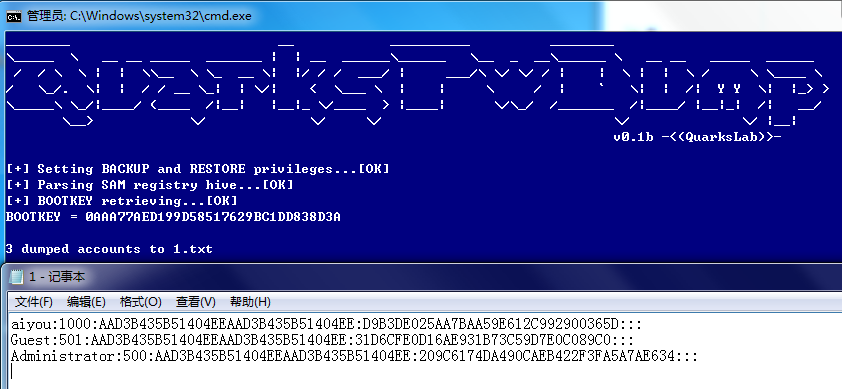Click 'Parsing SAM registry hive' line

[150, 185]
